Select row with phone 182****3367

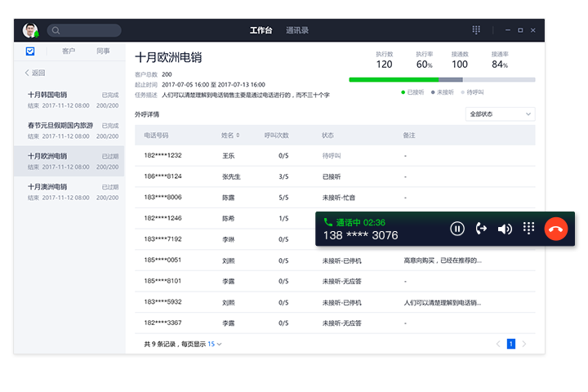pyautogui.click(x=335, y=323)
